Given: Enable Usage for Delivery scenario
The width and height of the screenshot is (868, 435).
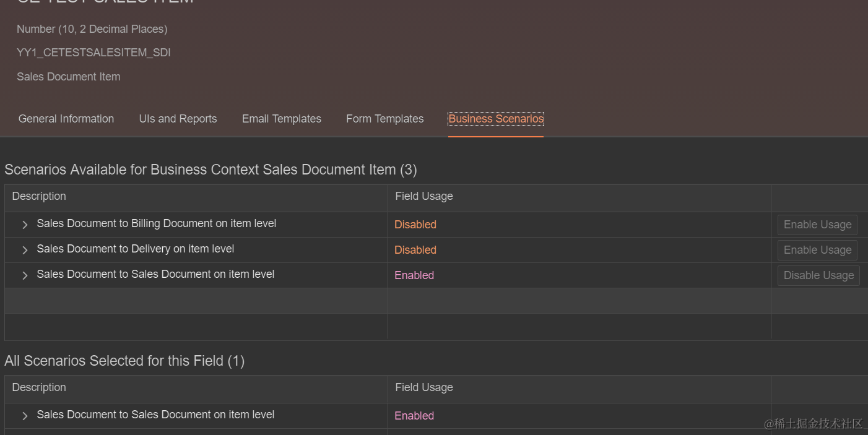Looking at the screenshot, I should (817, 250).
